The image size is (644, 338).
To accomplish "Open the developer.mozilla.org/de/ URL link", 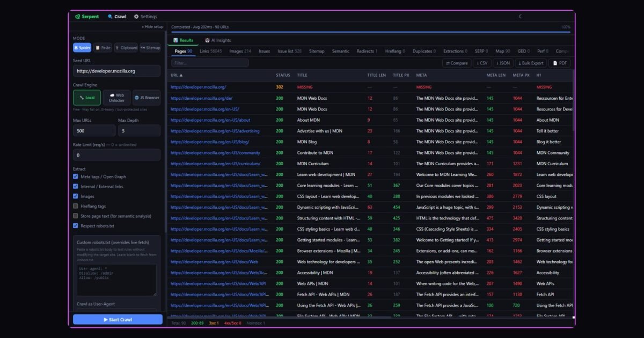I will pos(201,98).
